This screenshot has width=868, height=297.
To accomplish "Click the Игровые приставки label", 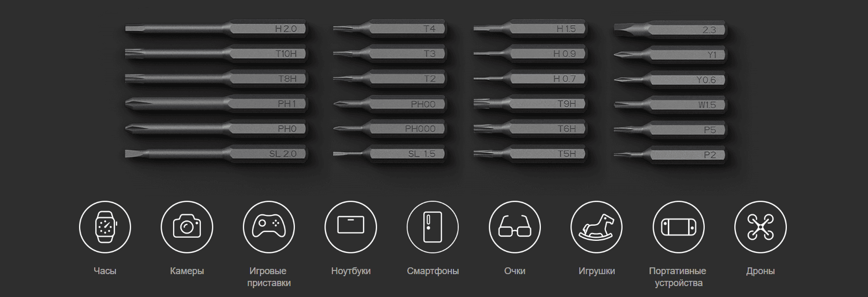I will 269,277.
